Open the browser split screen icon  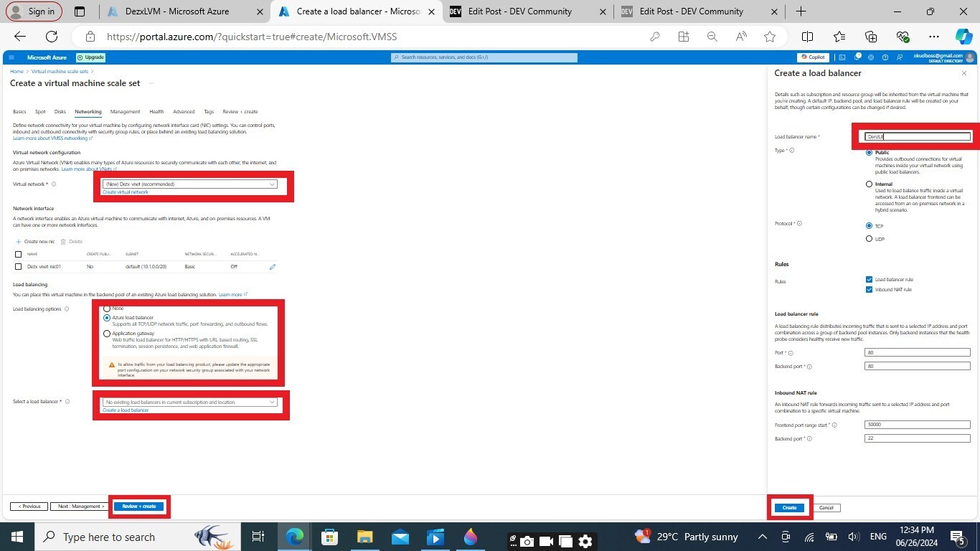pos(807,37)
